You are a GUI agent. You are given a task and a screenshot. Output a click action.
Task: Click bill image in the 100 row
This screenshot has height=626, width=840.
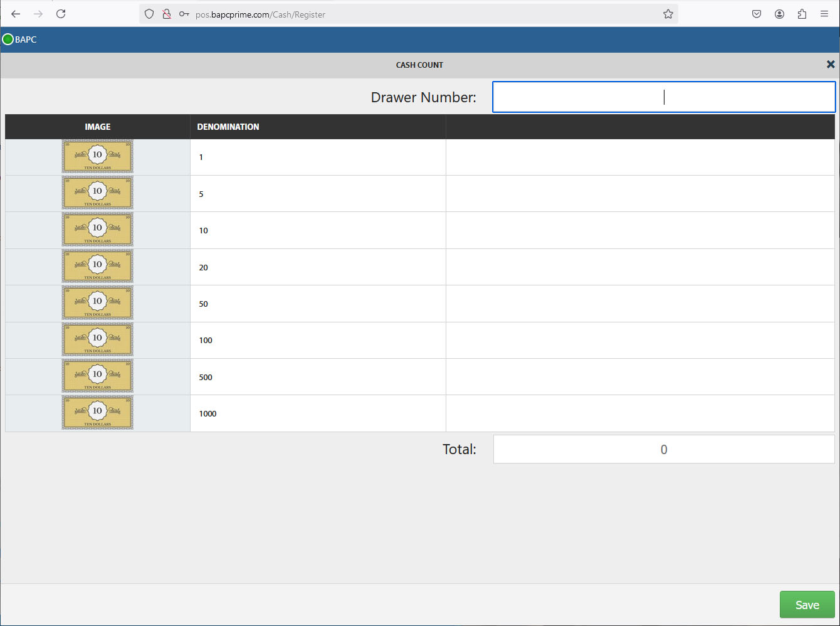coord(97,340)
